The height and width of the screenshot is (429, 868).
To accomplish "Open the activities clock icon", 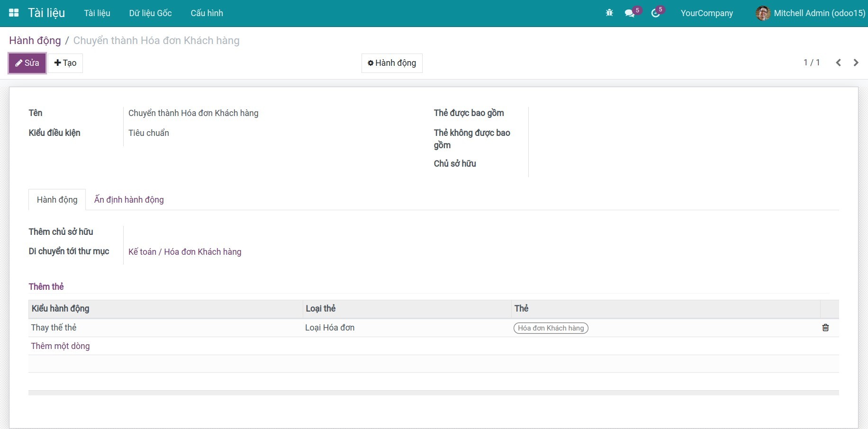I will coord(656,13).
